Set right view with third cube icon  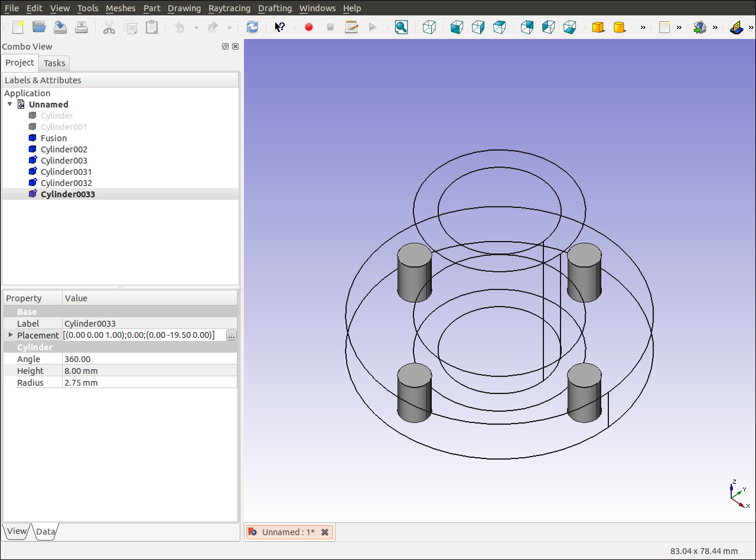(499, 27)
